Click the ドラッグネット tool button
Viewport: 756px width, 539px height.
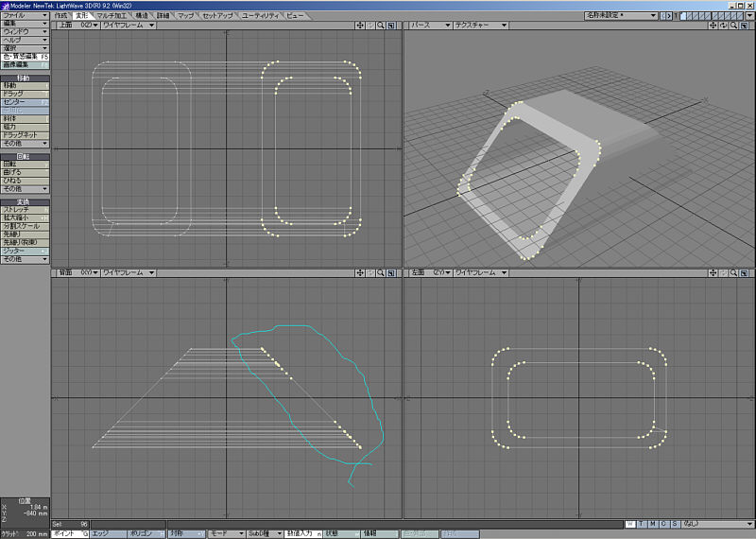pyautogui.click(x=25, y=135)
